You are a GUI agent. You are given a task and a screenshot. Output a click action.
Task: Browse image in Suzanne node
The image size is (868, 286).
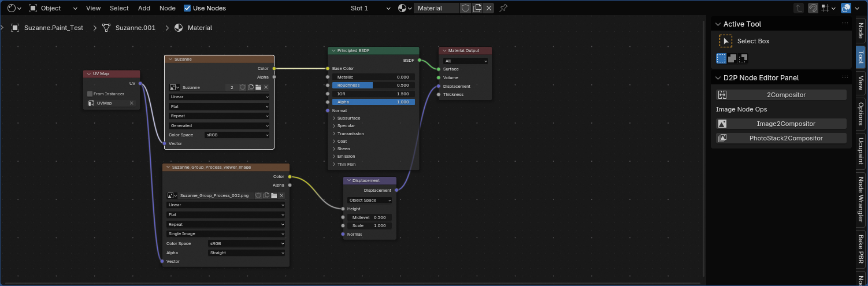click(174, 87)
